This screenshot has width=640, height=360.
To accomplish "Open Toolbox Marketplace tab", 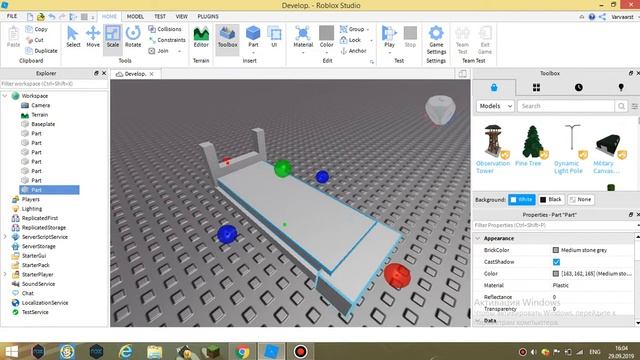I will point(494,87).
